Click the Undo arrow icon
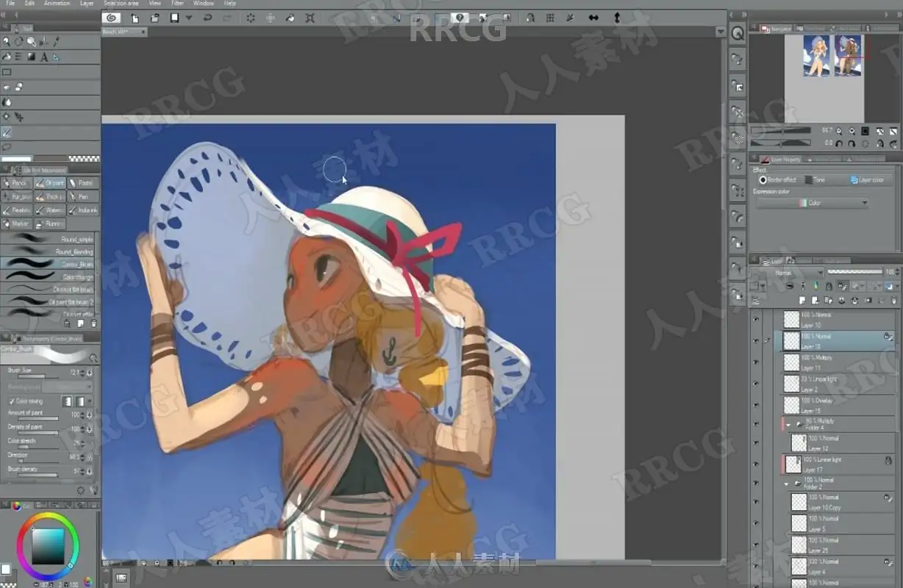The height and width of the screenshot is (588, 903). pyautogui.click(x=207, y=18)
